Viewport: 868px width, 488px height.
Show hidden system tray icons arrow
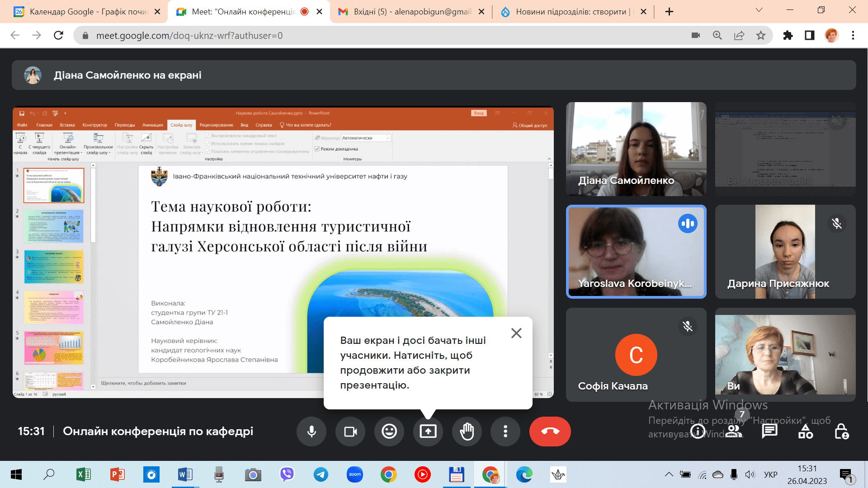[x=669, y=474]
